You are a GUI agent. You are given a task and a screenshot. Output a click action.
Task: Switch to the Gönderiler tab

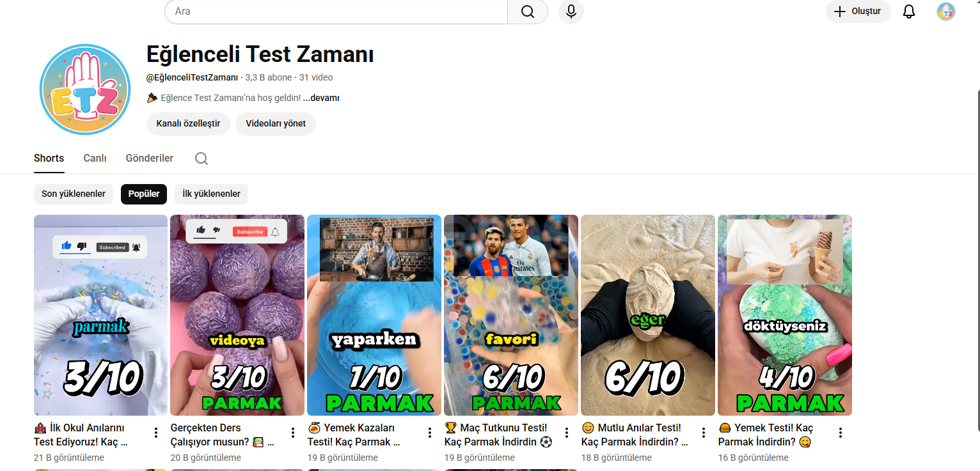150,158
